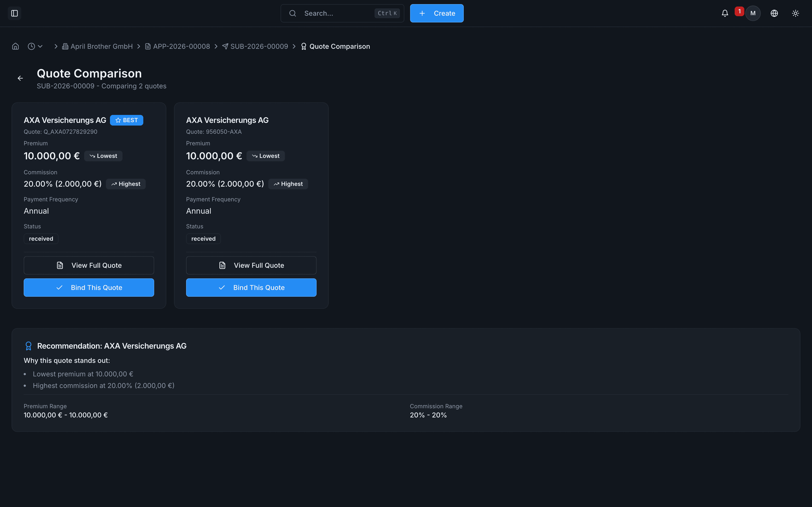Open April Brother GmbH breadcrumb
The height and width of the screenshot is (507, 812).
pyautogui.click(x=101, y=46)
